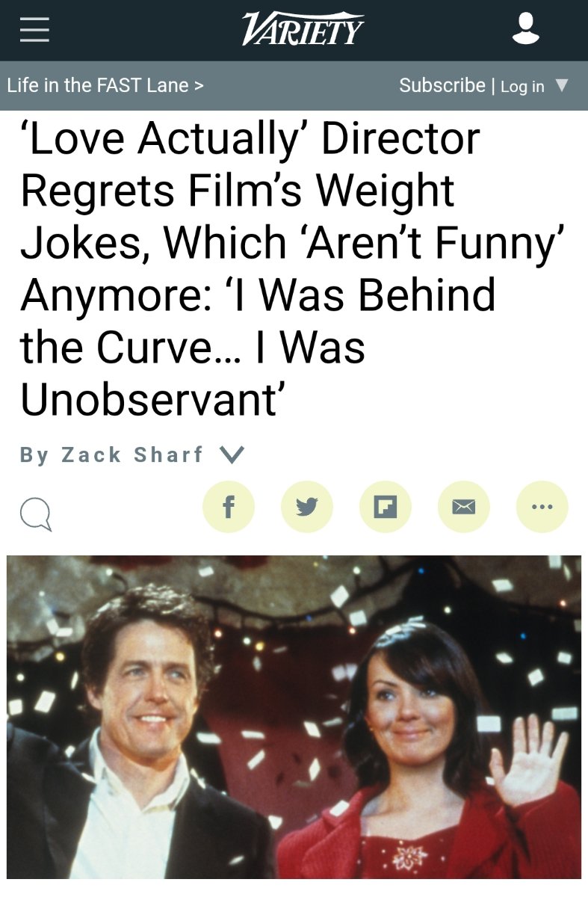588x897 pixels.
Task: Open author Zack Sharf's name link
Action: (132, 454)
